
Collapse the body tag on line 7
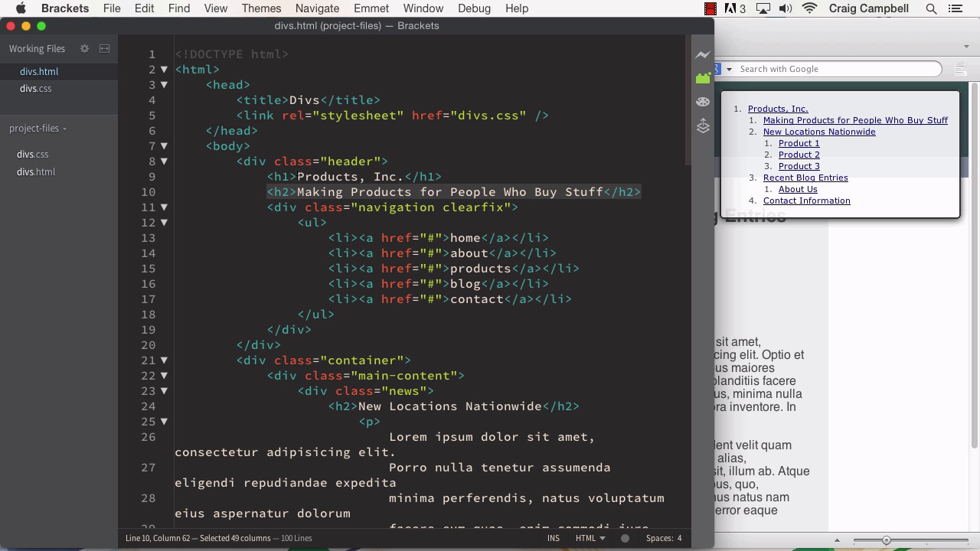pyautogui.click(x=164, y=146)
